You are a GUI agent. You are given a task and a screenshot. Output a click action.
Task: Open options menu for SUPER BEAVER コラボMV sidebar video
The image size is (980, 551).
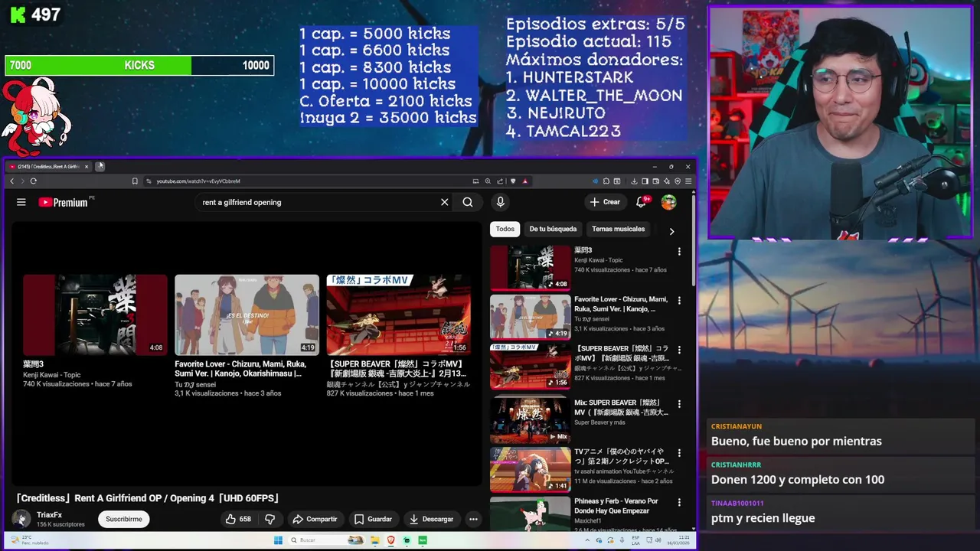click(679, 350)
